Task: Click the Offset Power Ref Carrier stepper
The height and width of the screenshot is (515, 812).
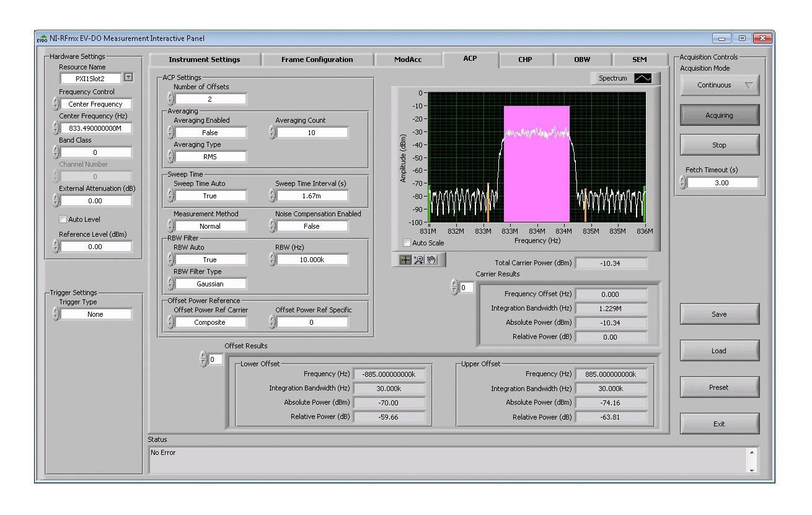Action: [171, 322]
